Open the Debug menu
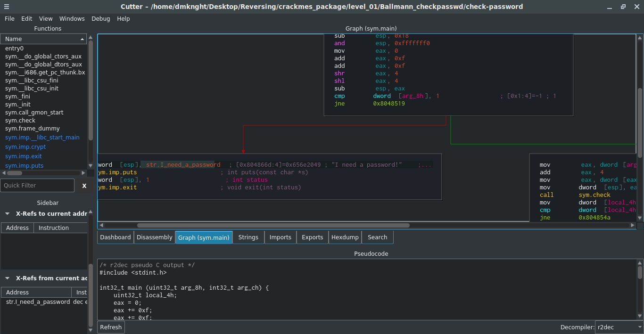The width and height of the screenshot is (644, 334). (x=100, y=18)
